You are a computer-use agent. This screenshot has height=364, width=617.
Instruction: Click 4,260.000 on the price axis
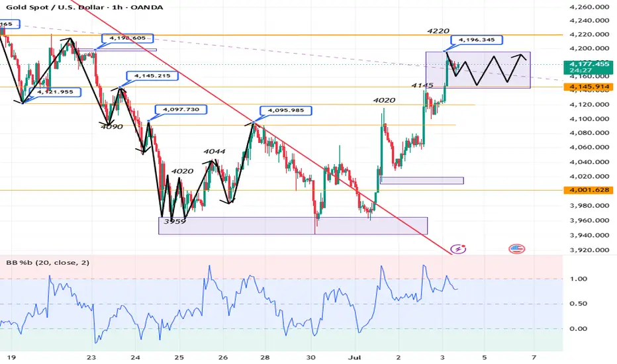589,7
